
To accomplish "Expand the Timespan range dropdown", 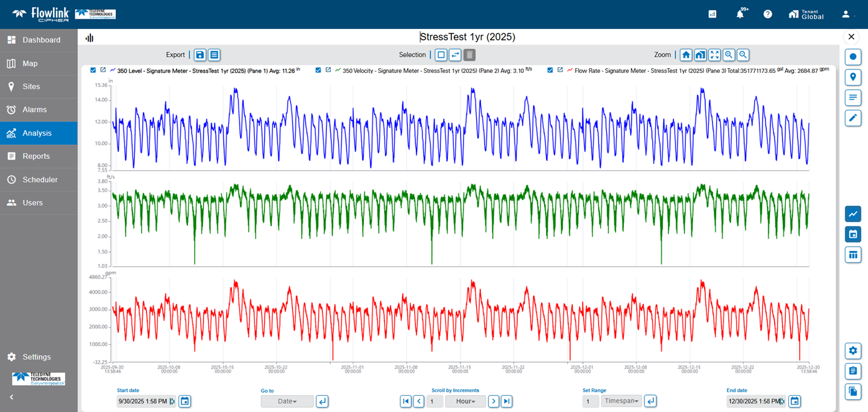I will (x=621, y=401).
